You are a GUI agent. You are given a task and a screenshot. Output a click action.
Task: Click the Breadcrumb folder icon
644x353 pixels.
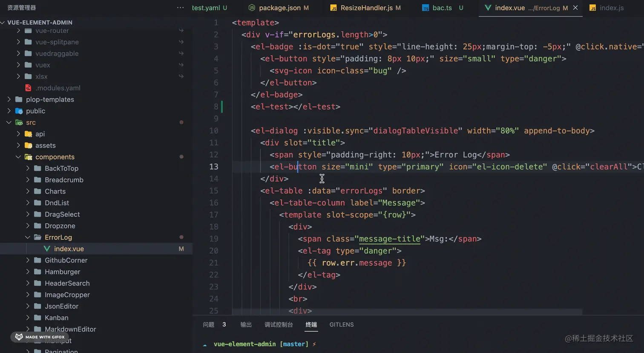[37, 180]
